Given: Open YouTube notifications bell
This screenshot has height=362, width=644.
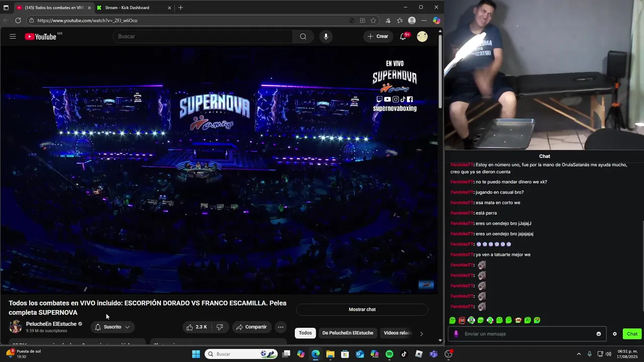Looking at the screenshot, I should coord(403,36).
